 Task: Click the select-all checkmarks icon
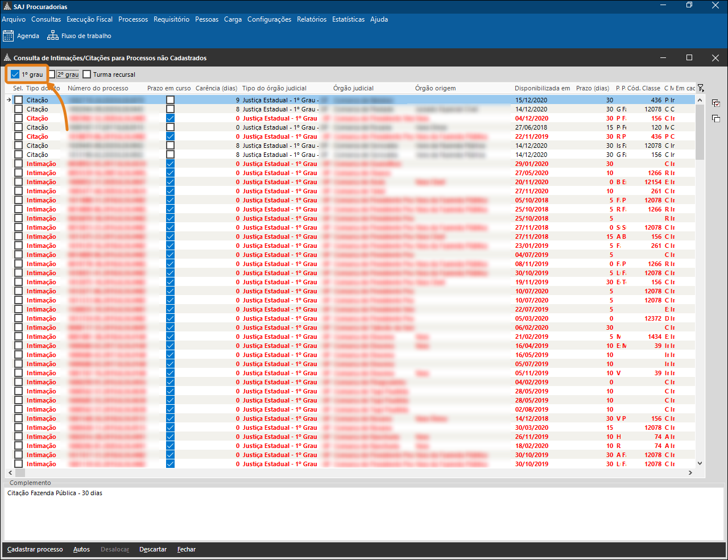click(716, 103)
